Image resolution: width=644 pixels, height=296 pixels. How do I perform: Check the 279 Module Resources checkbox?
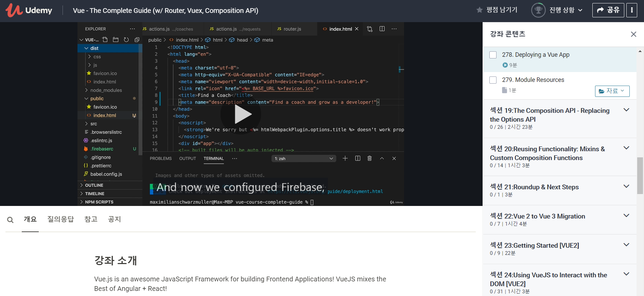[493, 80]
